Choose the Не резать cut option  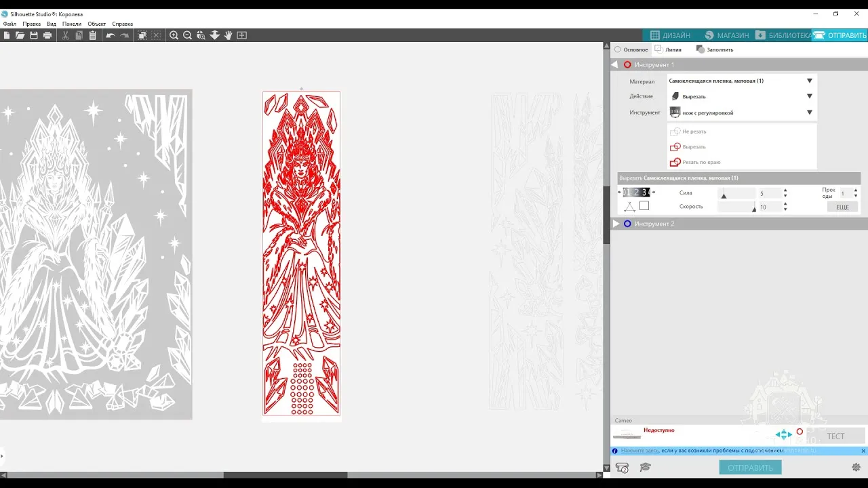click(x=688, y=131)
